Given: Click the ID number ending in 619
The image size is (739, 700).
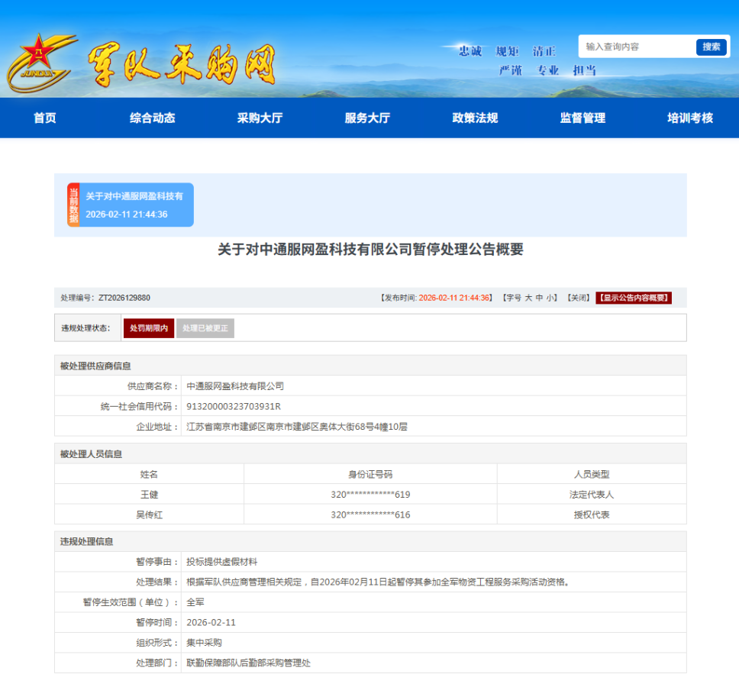Looking at the screenshot, I should point(370,495).
